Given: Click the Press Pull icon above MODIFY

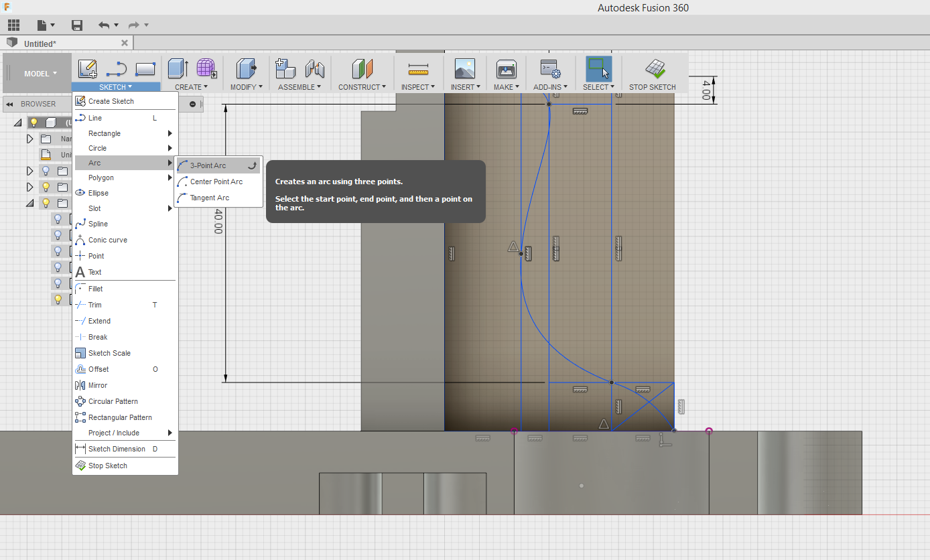Looking at the screenshot, I should 246,68.
